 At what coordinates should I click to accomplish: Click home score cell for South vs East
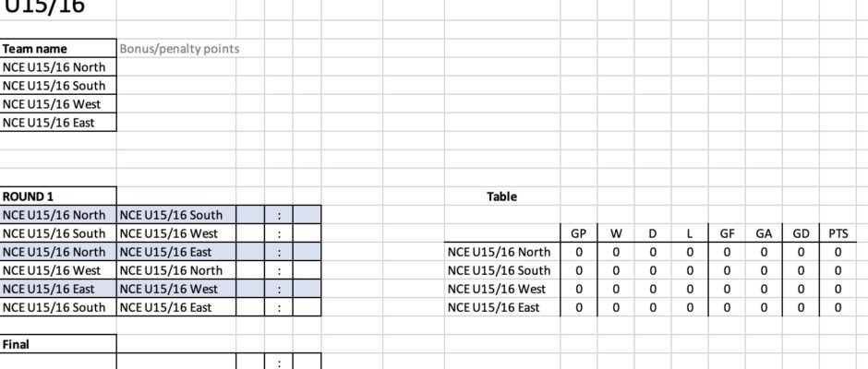pos(250,307)
